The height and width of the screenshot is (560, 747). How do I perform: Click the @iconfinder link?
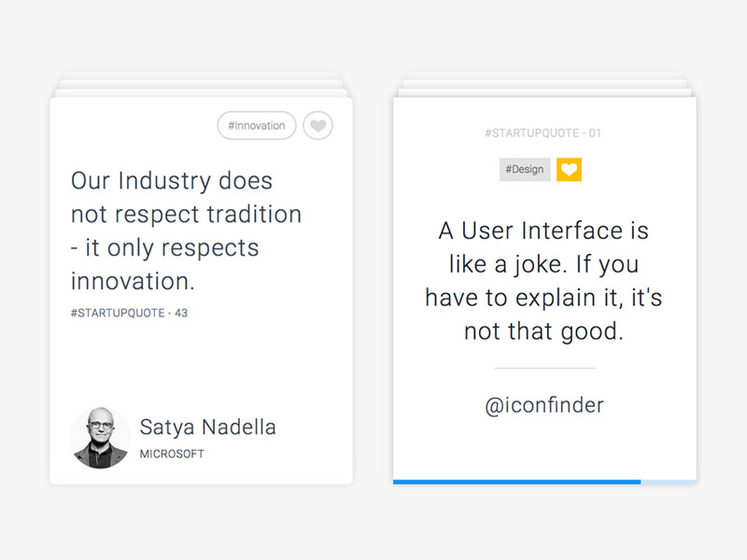546,405
